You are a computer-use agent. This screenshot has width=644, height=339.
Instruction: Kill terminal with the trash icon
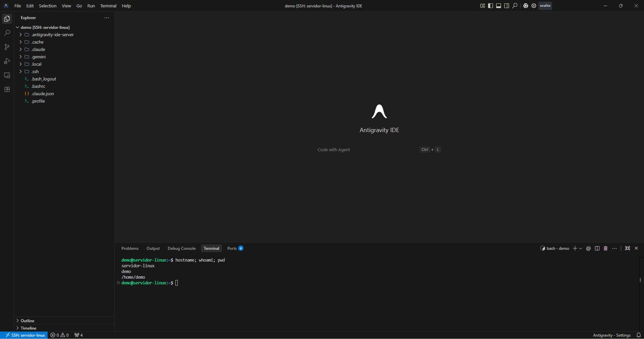[x=606, y=248]
